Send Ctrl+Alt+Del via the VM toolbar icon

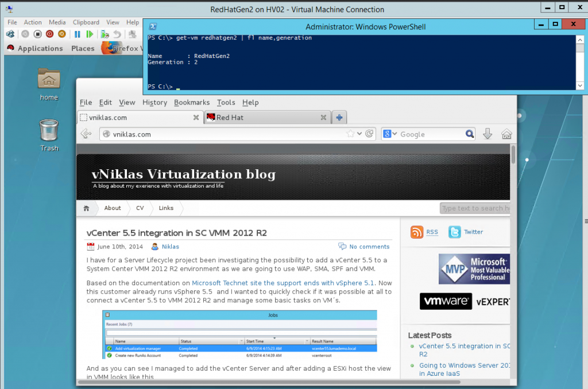coord(10,34)
